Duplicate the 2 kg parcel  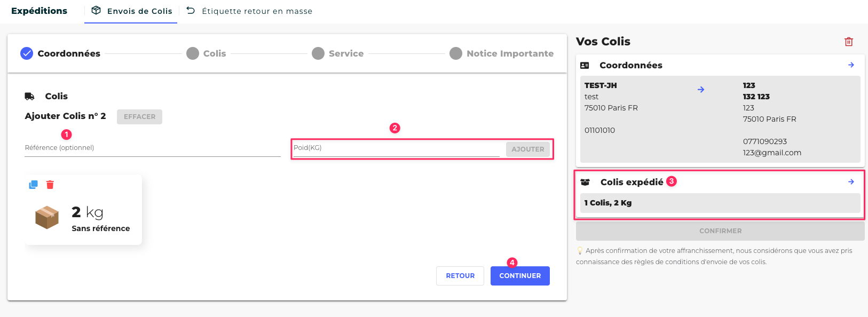coord(33,185)
